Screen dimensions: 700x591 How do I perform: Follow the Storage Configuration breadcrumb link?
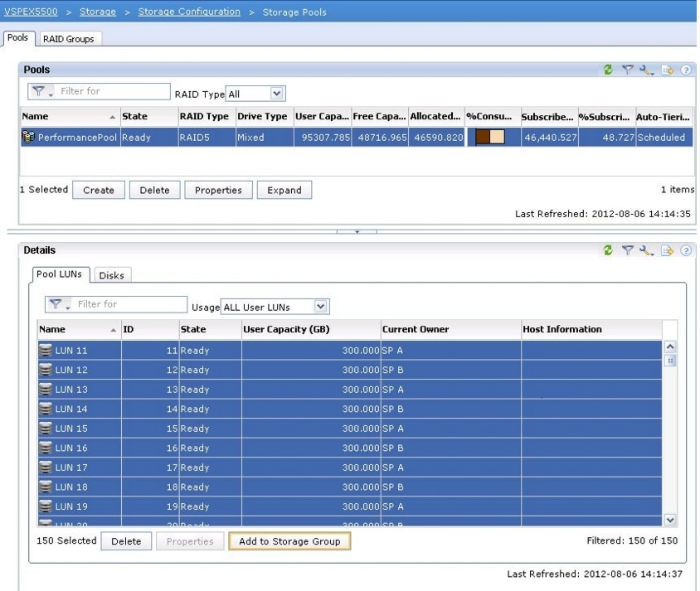(x=189, y=12)
